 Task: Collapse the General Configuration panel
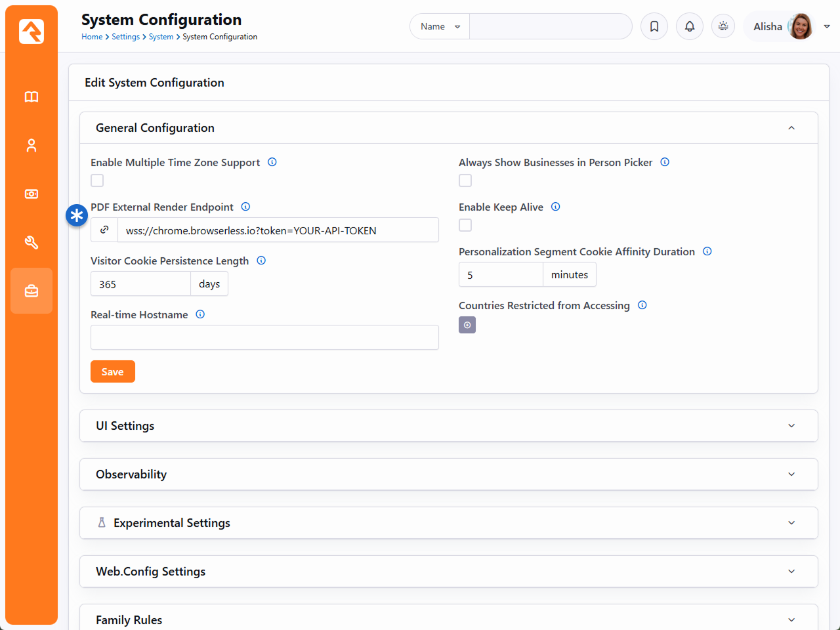(791, 128)
